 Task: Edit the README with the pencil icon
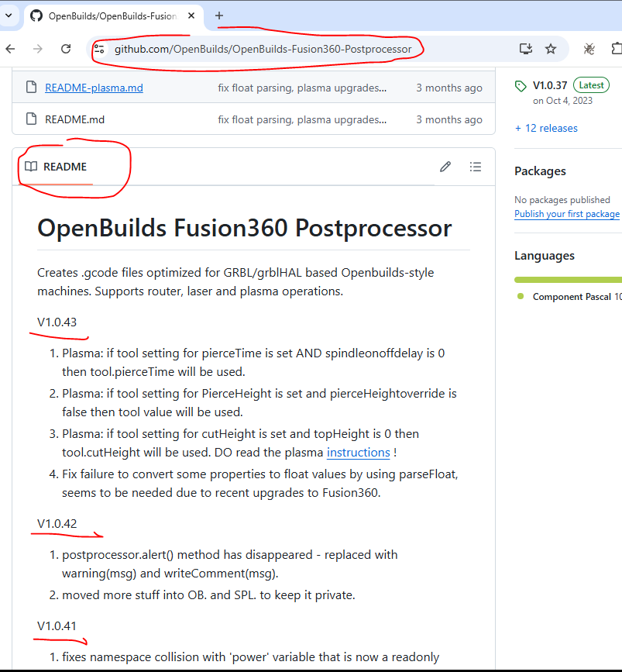[x=445, y=167]
